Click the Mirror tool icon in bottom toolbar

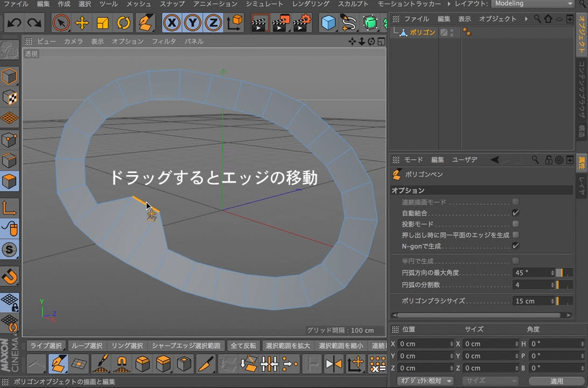coord(334,365)
